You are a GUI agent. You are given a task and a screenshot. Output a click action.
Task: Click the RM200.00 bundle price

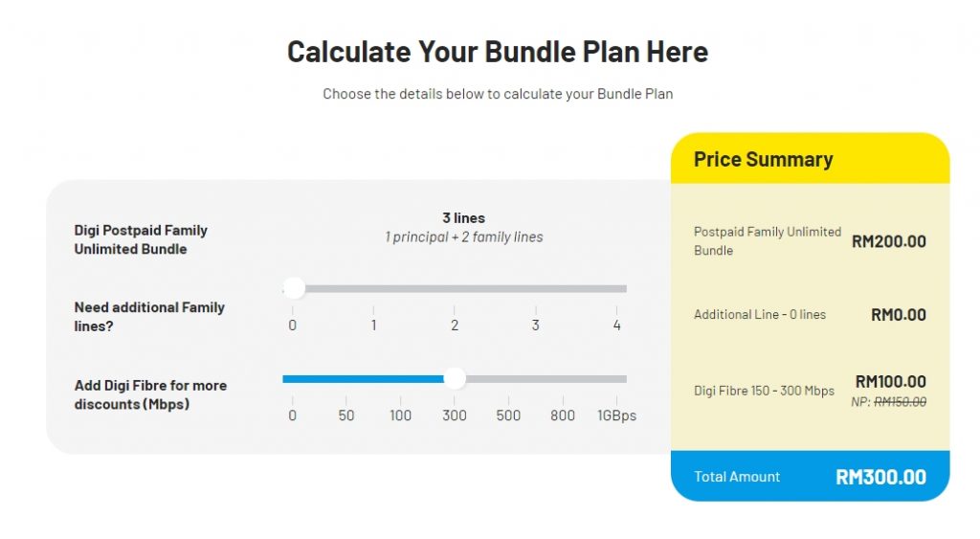click(x=889, y=241)
